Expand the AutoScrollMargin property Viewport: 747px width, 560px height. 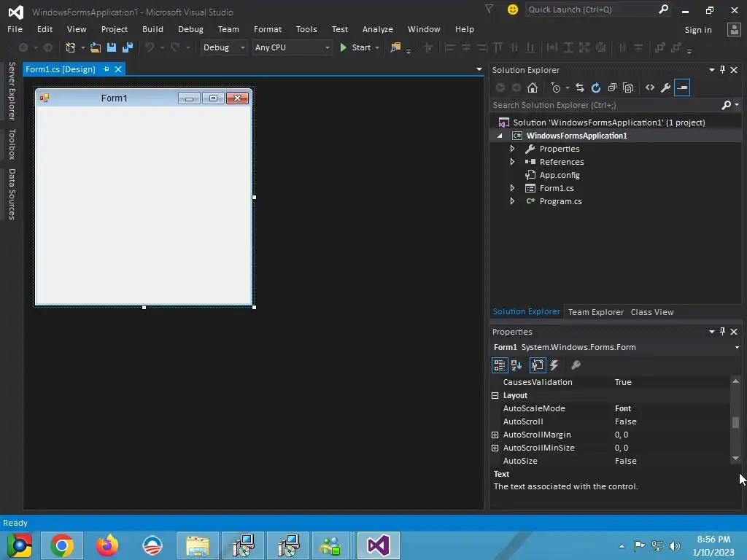(x=495, y=435)
